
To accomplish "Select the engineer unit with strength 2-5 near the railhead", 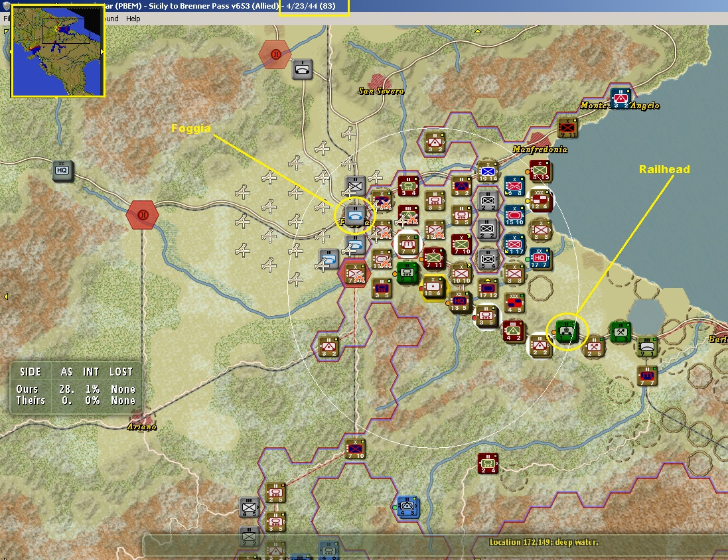I will [594, 346].
